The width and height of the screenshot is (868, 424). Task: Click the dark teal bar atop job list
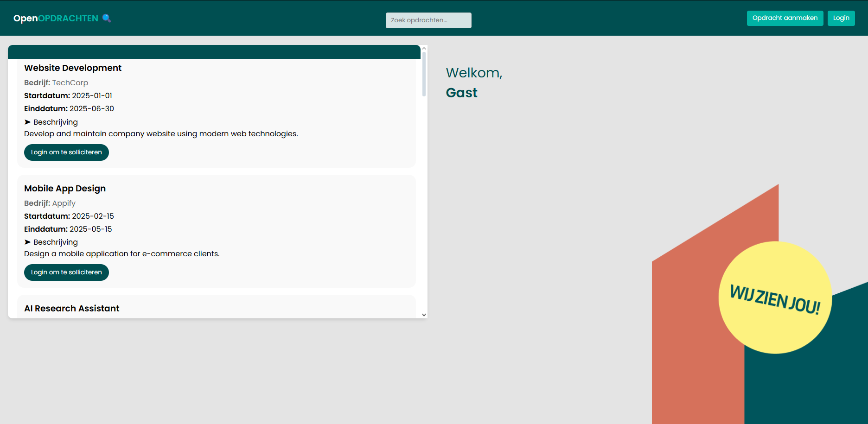click(x=214, y=52)
